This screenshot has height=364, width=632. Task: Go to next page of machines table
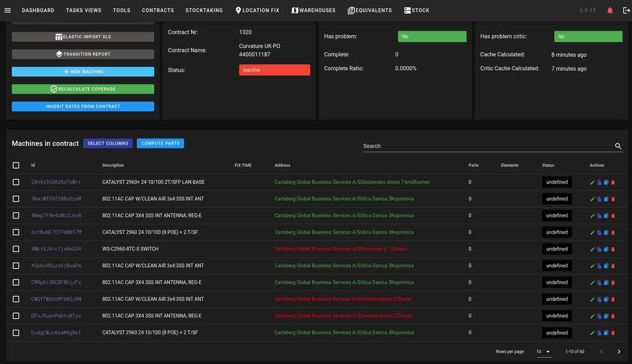[x=619, y=352]
